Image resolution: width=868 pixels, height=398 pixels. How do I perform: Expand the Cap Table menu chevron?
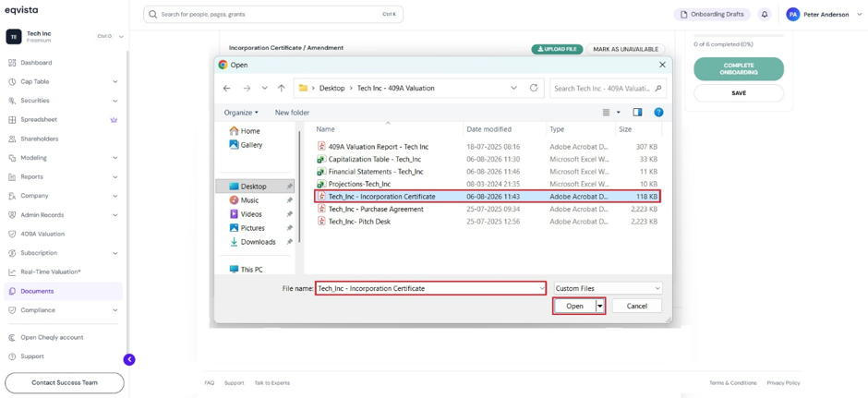(x=115, y=82)
